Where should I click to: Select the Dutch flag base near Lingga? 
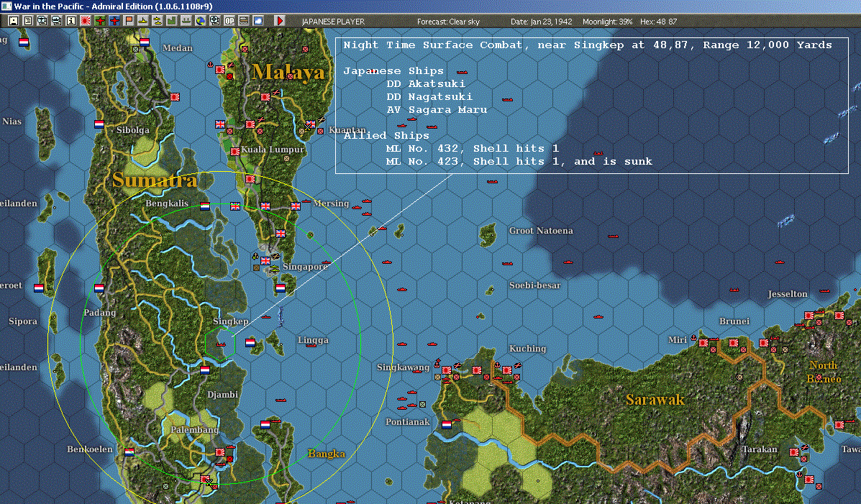point(250,342)
